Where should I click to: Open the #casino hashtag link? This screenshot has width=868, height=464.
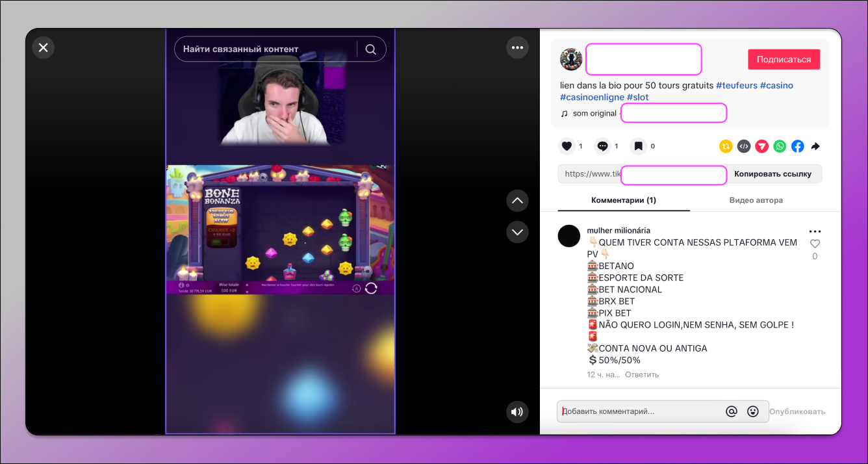click(776, 84)
